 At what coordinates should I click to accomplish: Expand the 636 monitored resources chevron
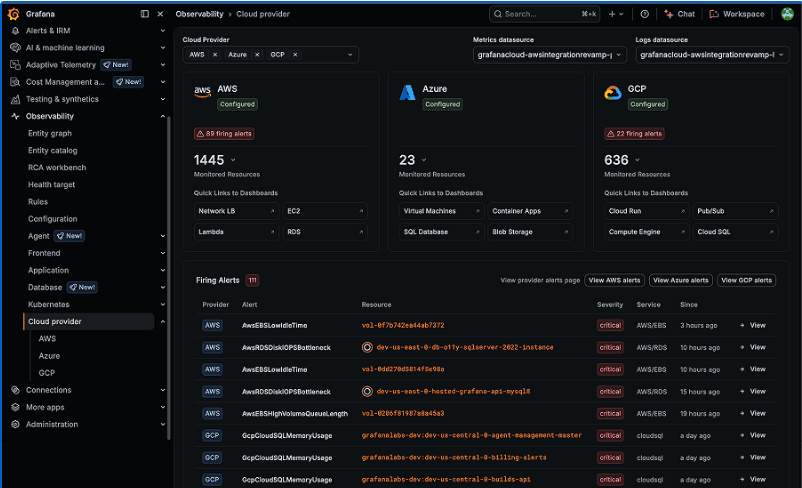[637, 160]
